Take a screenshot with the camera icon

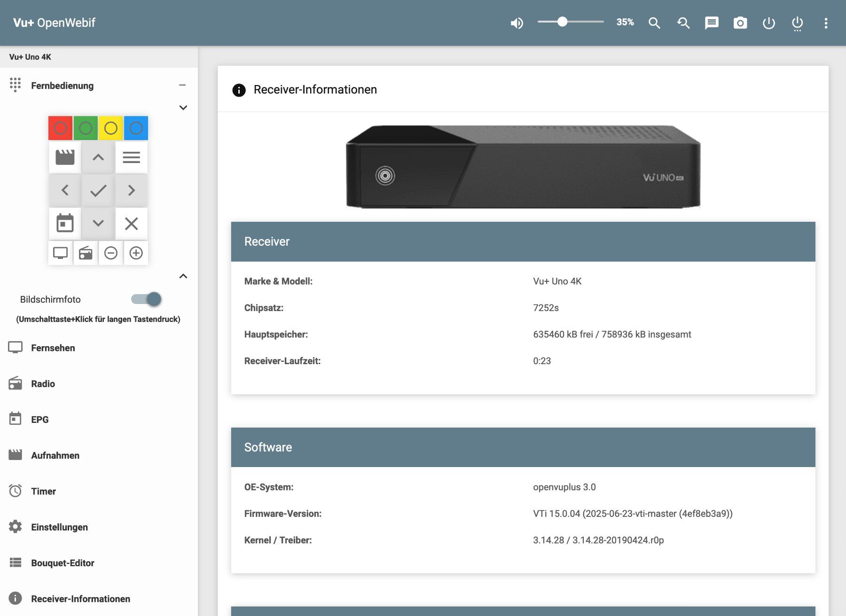[740, 23]
